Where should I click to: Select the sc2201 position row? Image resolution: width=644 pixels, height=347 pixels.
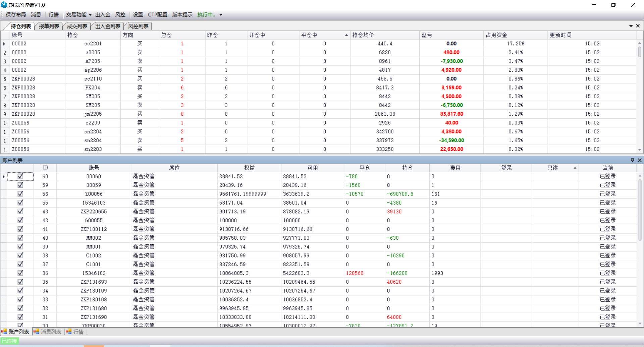[x=93, y=44]
